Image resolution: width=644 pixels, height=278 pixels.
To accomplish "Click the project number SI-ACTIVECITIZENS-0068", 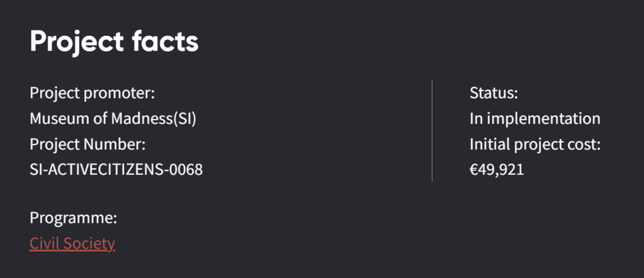I will coord(116,170).
